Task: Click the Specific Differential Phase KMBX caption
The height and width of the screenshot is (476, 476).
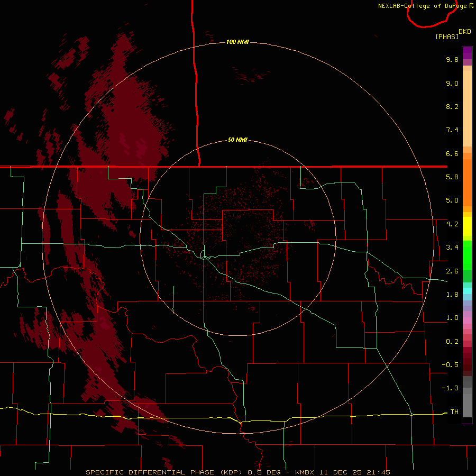Action: point(237,472)
